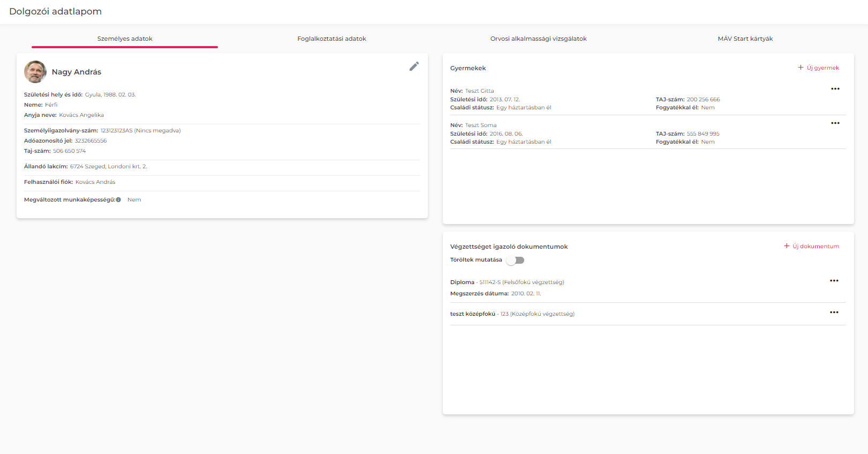Click the name Nagy András
Screen dimensions: 868x454
[x=77, y=72]
